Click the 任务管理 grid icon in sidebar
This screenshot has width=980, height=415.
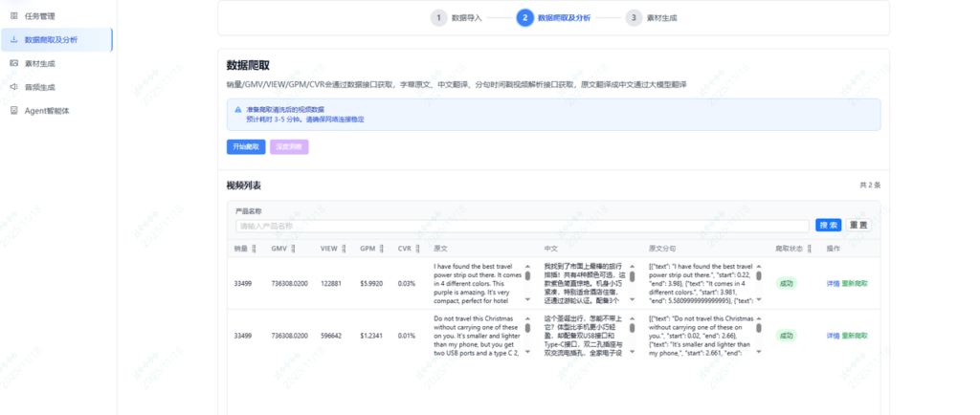point(13,15)
